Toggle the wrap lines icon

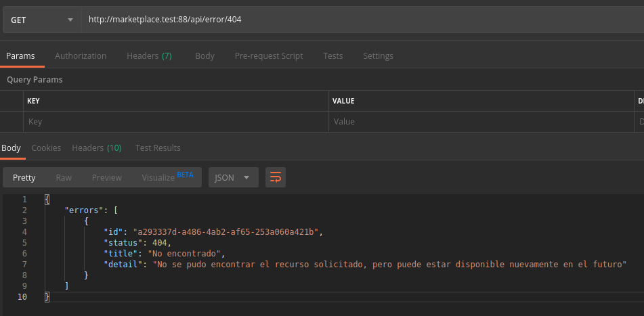click(275, 177)
